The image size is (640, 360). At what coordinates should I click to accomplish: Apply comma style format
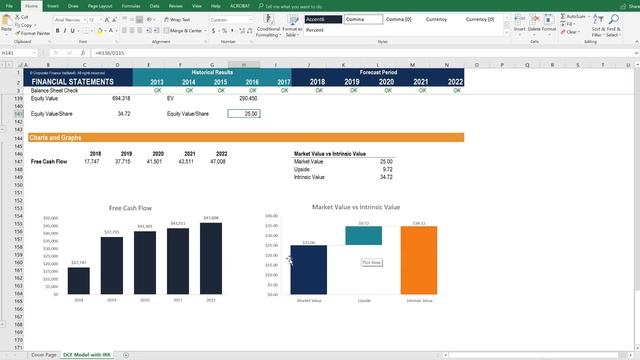click(232, 31)
